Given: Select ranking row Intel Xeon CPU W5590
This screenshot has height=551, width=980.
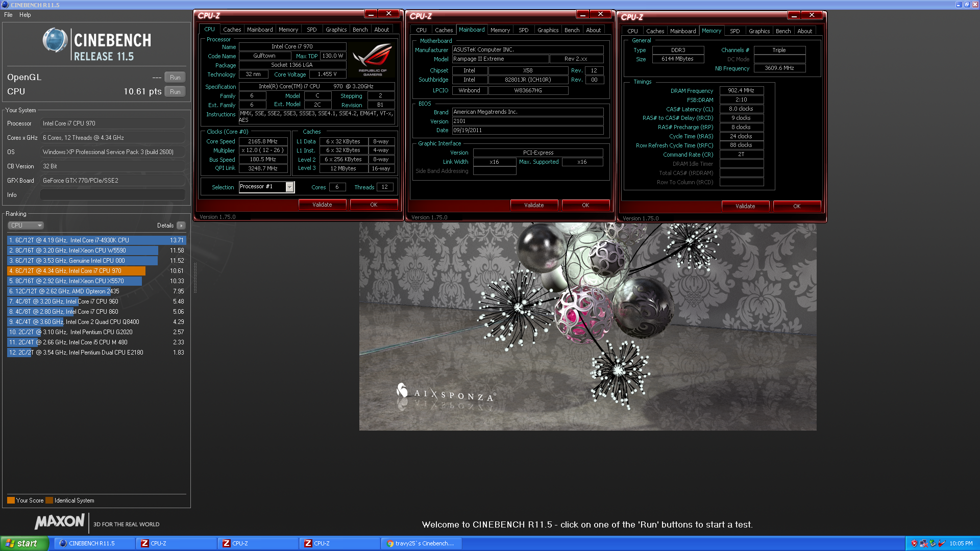Looking at the screenshot, I should click(96, 251).
